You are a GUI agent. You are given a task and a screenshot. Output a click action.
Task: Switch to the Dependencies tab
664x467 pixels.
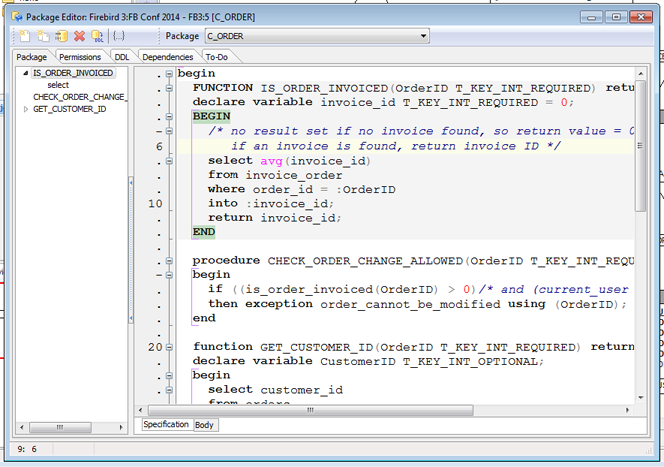click(167, 57)
